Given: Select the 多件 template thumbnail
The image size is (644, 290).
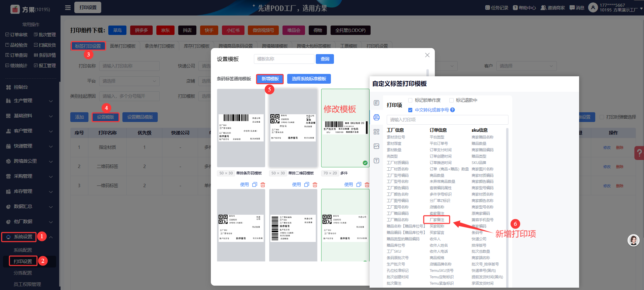Looking at the screenshot, I should tap(345, 128).
